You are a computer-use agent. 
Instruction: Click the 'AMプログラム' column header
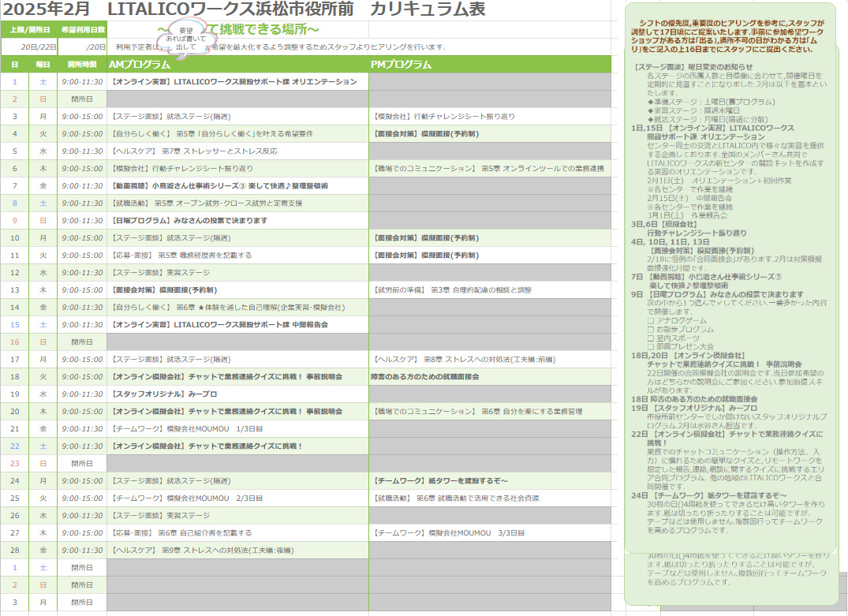(x=238, y=65)
